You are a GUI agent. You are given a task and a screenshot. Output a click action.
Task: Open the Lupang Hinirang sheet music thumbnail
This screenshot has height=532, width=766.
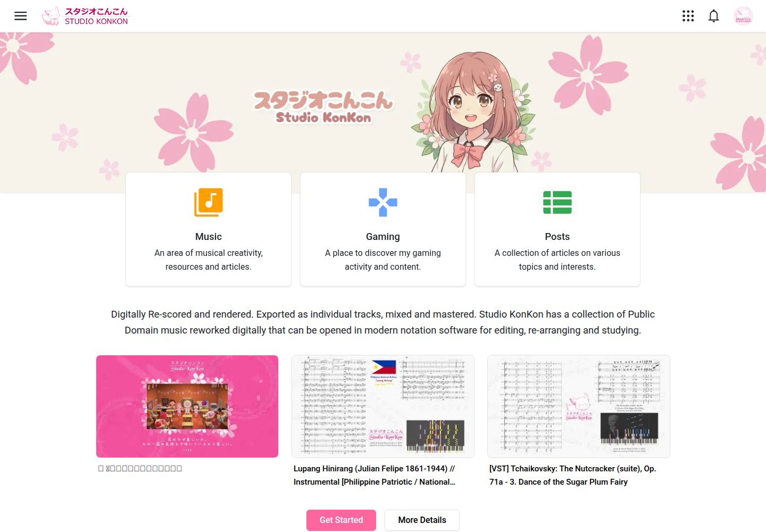pyautogui.click(x=383, y=406)
